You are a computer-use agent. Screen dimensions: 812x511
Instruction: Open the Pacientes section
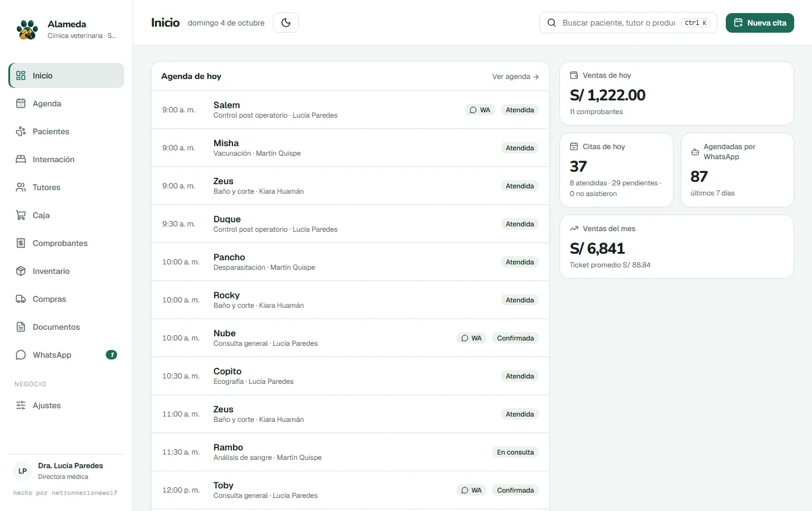[67, 131]
